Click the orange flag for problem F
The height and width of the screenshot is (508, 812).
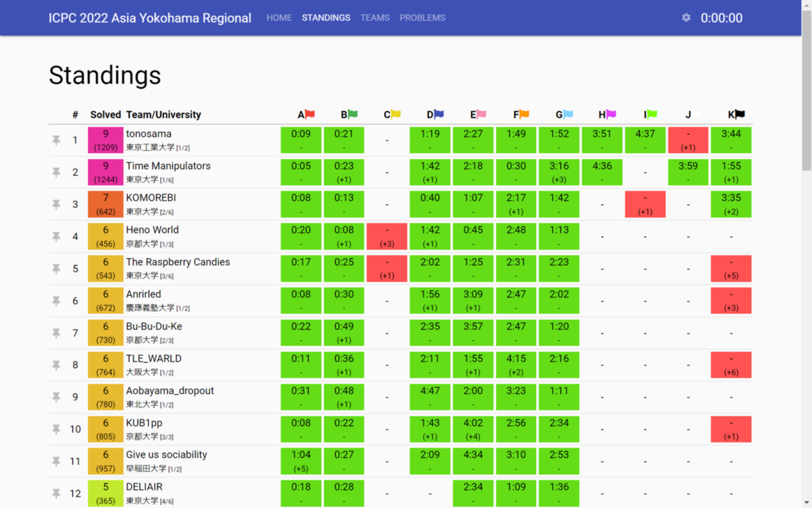click(524, 114)
